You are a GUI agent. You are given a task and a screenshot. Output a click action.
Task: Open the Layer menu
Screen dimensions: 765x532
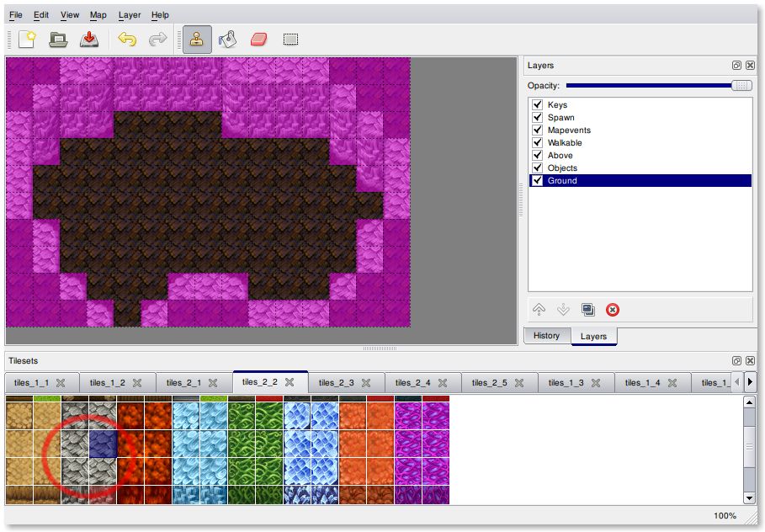130,15
